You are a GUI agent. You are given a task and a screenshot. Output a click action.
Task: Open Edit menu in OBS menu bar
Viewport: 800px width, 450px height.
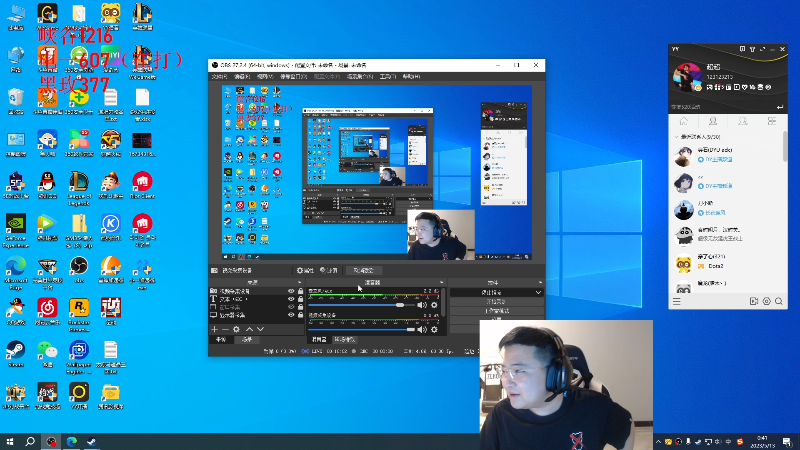[x=242, y=77]
